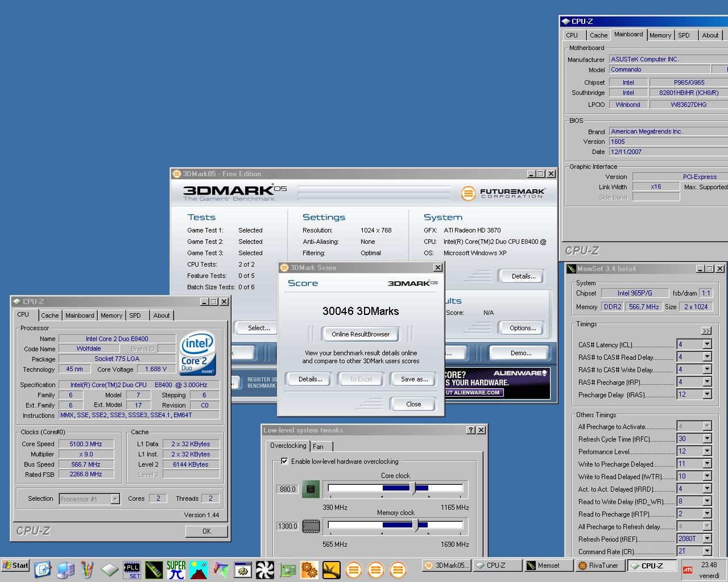Screen dimensions: 728x582
Task: Launch the orange gears quick launch icon
Action: click(x=309, y=569)
